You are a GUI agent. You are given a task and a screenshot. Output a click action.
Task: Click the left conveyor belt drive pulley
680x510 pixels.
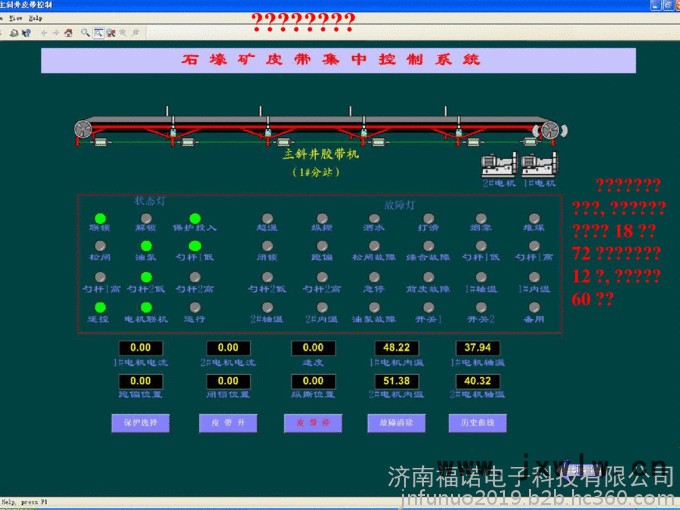coord(85,129)
